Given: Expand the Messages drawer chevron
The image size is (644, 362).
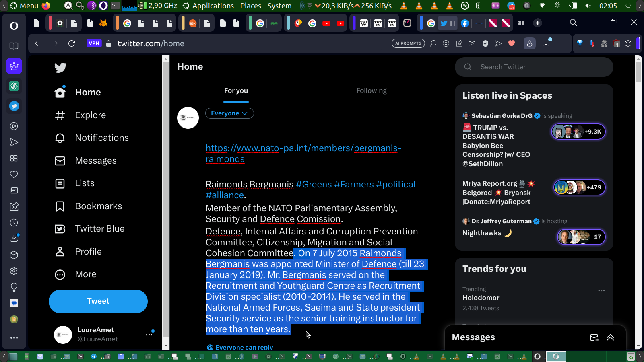Looking at the screenshot, I should pyautogui.click(x=610, y=337).
